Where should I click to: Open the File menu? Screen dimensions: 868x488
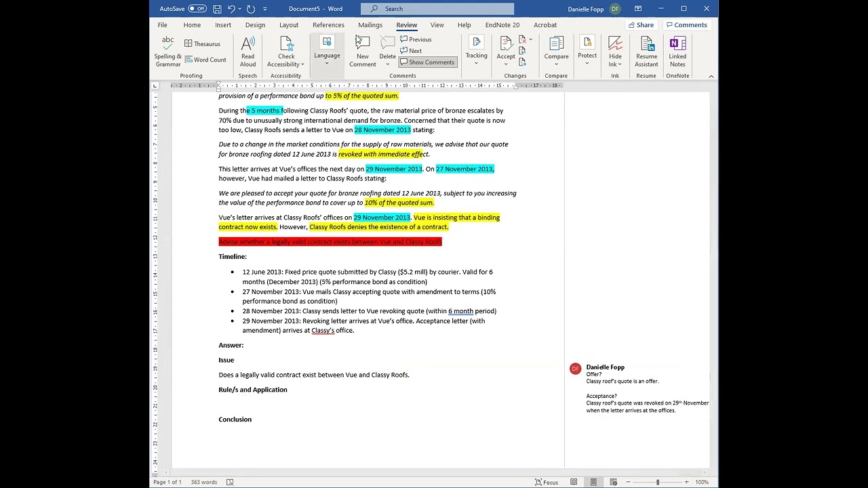click(x=163, y=25)
